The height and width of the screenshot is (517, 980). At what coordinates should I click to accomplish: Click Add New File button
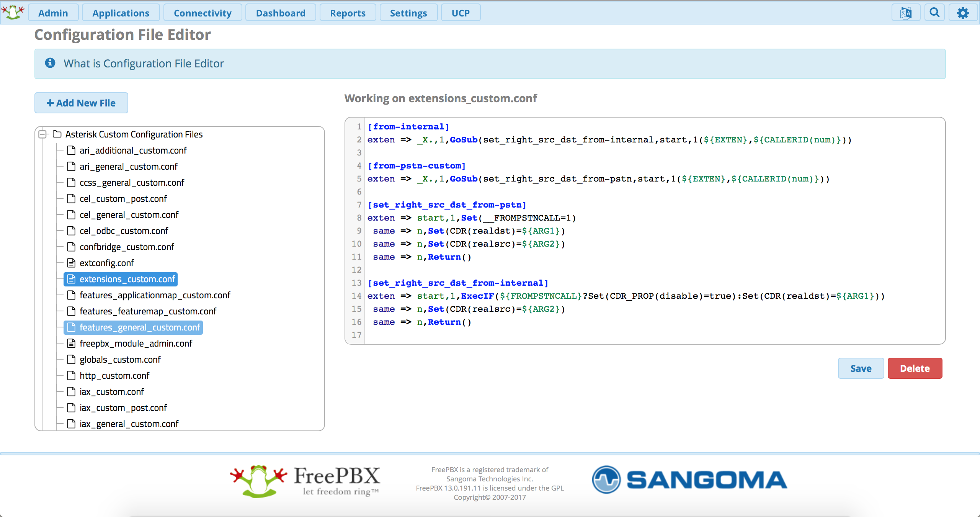pos(81,103)
